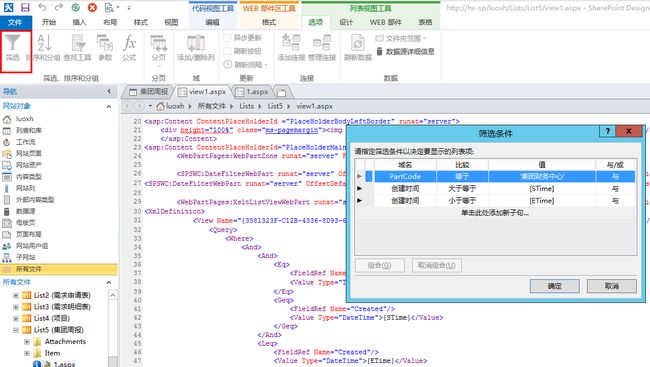Switch to the 1.aspx document tab
Screen dimensions: 650x367
coord(252,92)
